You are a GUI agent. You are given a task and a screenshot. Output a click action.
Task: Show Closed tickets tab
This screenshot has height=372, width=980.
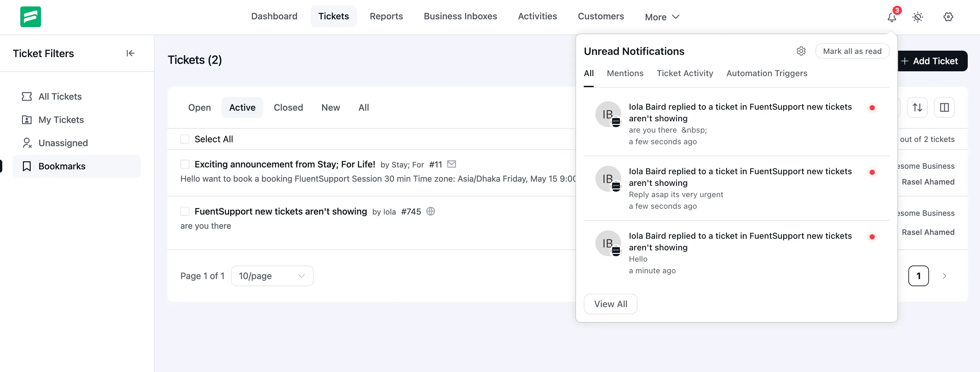point(288,108)
